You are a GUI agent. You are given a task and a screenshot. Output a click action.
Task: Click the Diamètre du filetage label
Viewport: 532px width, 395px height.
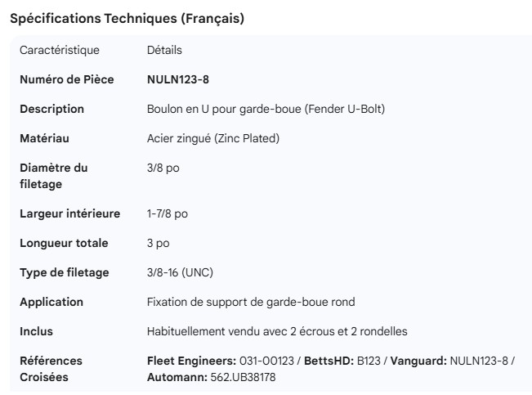(x=54, y=176)
